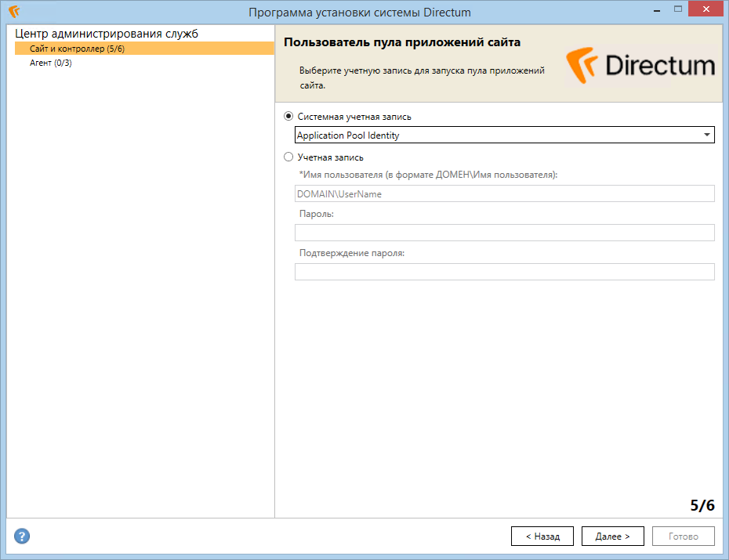Click the orange Directum title bar icon
The image size is (729, 560).
(14, 11)
